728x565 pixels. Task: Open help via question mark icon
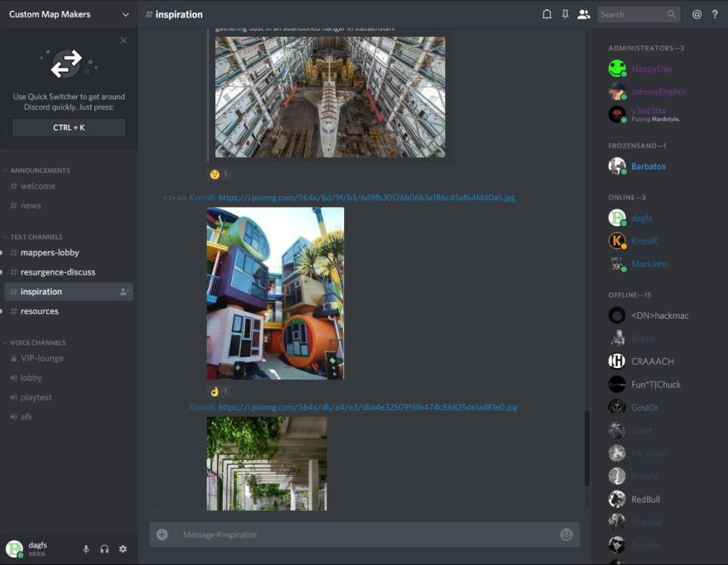[715, 14]
